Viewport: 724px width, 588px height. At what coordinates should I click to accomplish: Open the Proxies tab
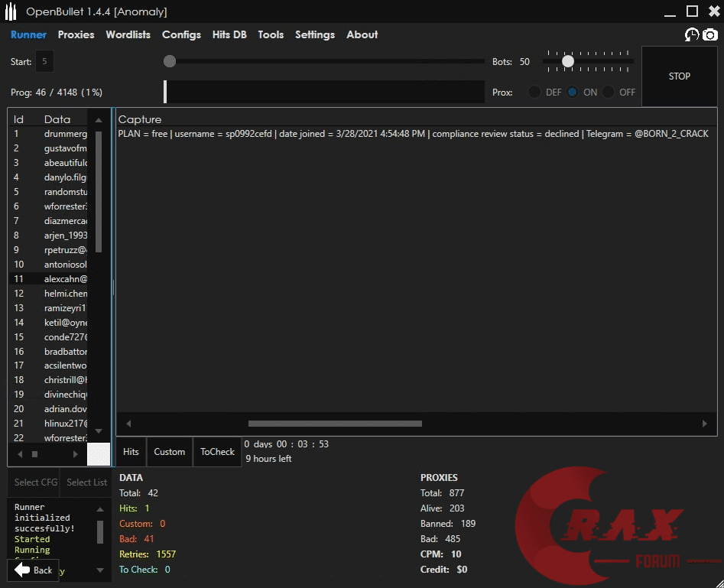point(76,34)
